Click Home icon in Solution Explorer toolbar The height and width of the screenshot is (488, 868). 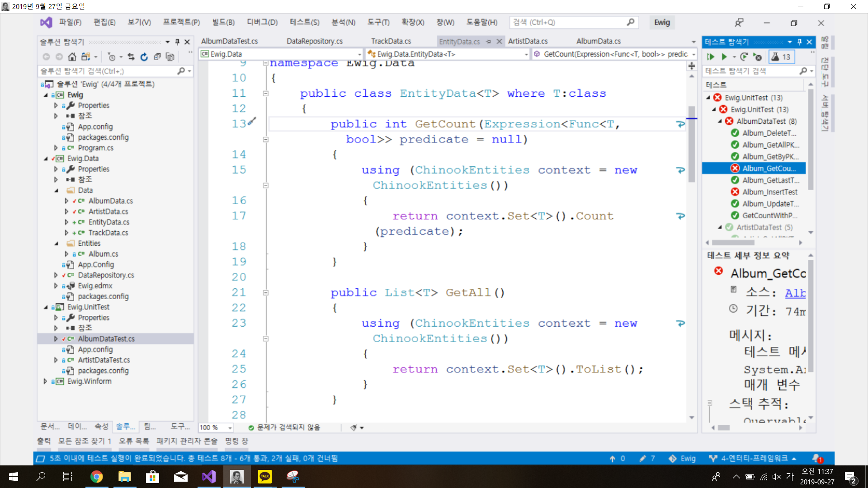point(72,57)
